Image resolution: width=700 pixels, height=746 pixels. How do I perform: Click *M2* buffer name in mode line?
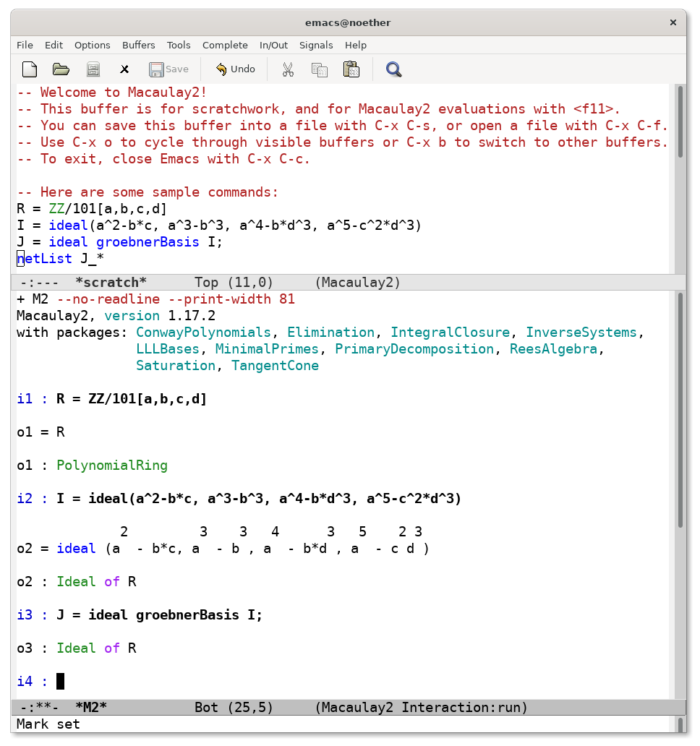[x=91, y=708]
